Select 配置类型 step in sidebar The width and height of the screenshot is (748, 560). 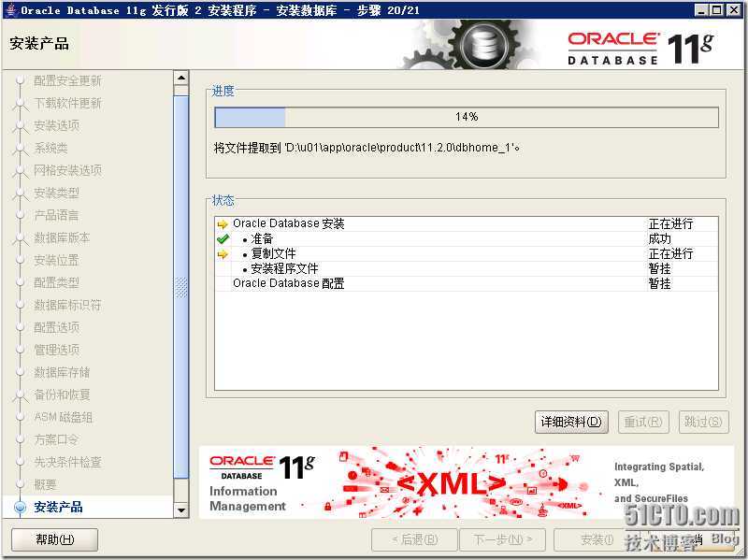56,283
